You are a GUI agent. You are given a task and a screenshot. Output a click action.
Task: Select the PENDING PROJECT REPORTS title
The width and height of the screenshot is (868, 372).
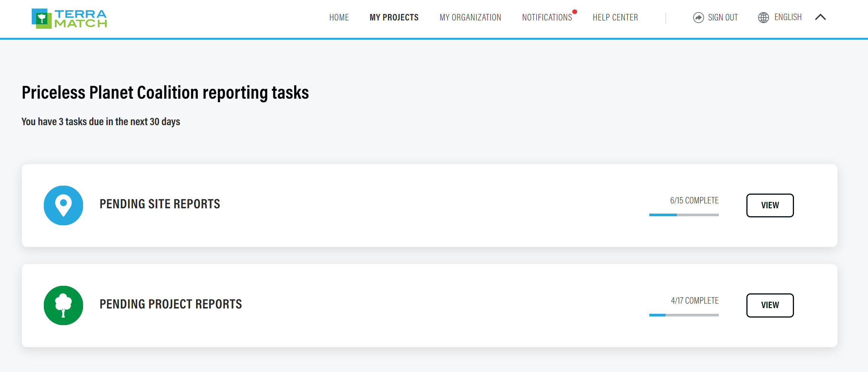pyautogui.click(x=171, y=304)
